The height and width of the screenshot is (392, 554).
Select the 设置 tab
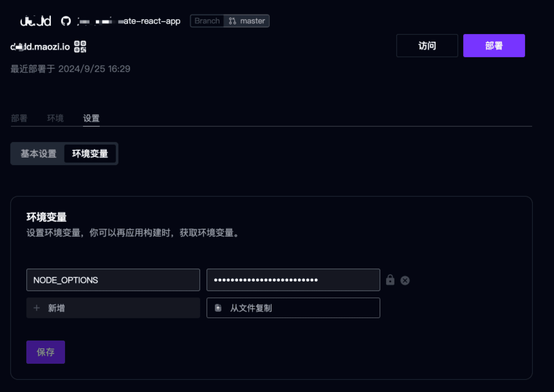coord(91,118)
